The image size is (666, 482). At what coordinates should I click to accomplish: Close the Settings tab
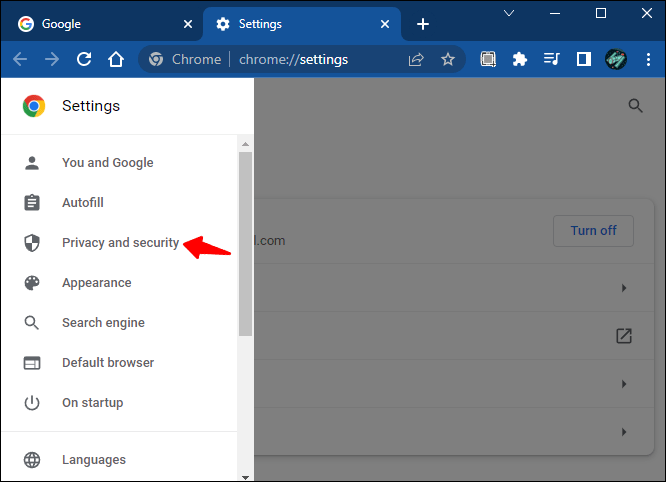tap(385, 24)
